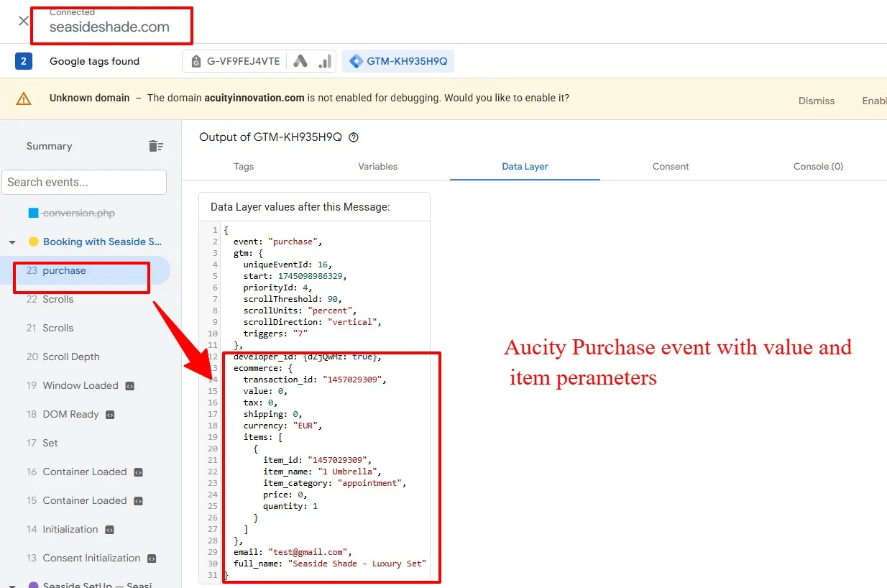The width and height of the screenshot is (887, 588).
Task: Select the G-VF9FEJ4VTE Google tag chip
Action: 236,62
